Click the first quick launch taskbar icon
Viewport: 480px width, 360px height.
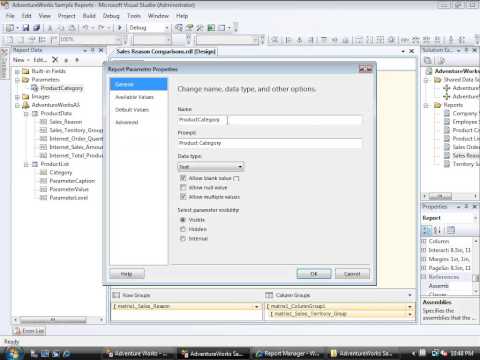[34, 354]
